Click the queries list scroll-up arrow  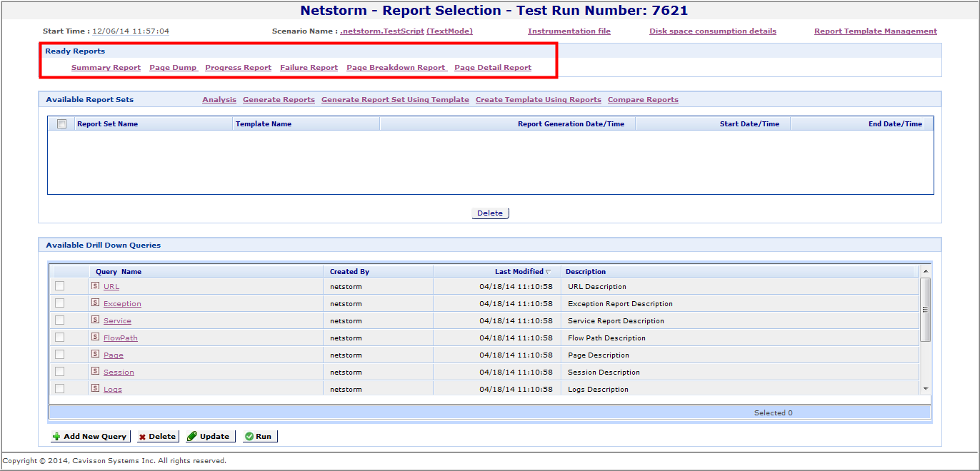tap(926, 271)
